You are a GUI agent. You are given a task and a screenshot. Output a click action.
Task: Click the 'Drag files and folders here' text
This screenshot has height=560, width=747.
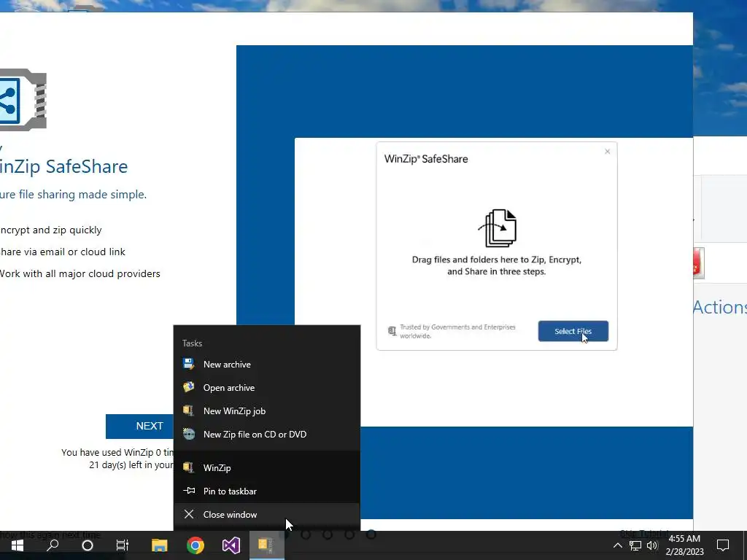[x=496, y=265]
